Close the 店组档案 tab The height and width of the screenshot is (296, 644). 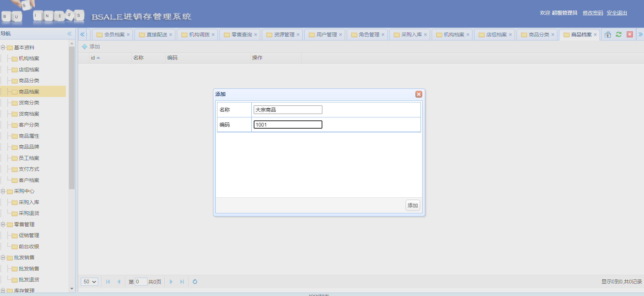tap(510, 35)
